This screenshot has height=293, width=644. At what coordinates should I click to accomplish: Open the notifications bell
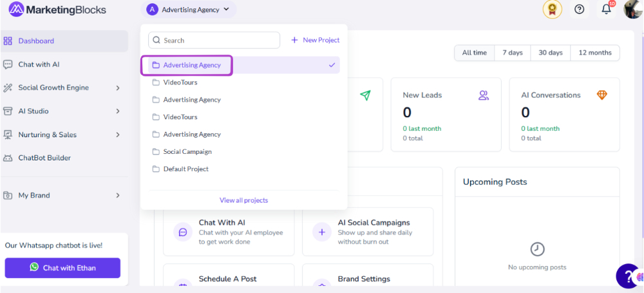point(606,9)
